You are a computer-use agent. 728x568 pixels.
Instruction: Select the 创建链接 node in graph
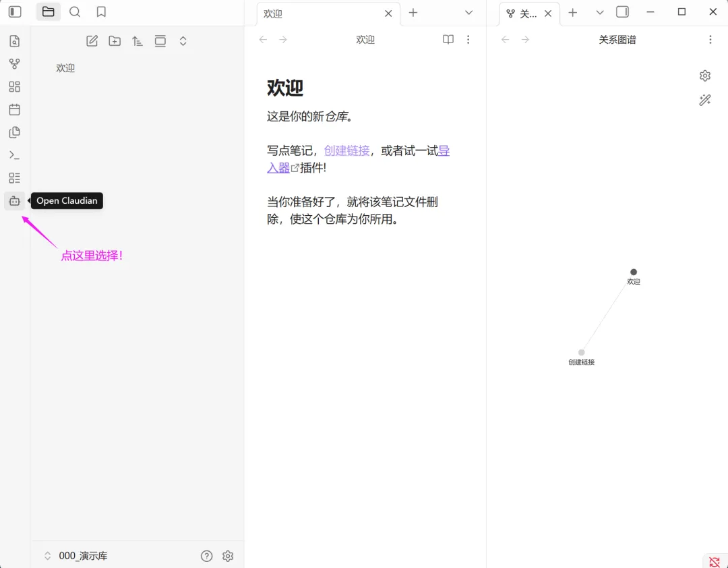[x=581, y=352]
